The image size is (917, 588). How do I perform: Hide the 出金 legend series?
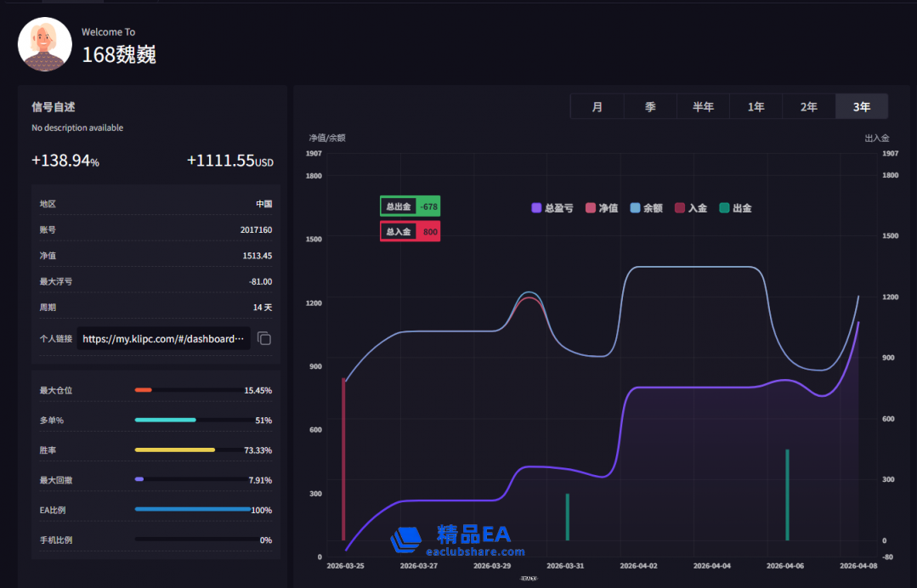(x=735, y=208)
